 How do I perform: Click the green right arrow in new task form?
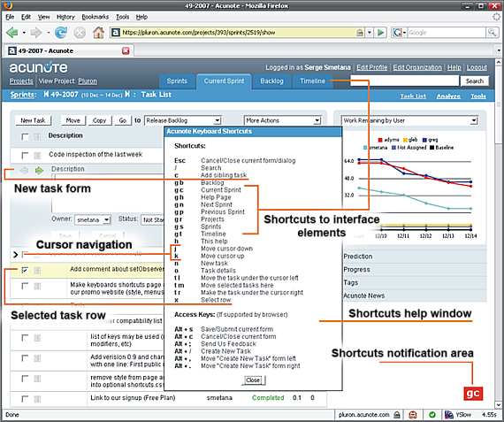pos(39,171)
